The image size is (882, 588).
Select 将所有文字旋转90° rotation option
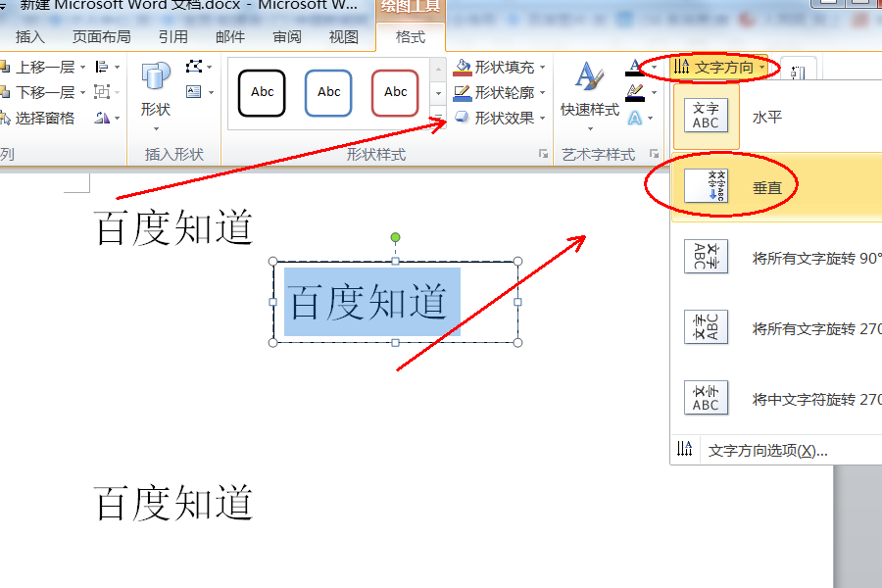point(774,256)
